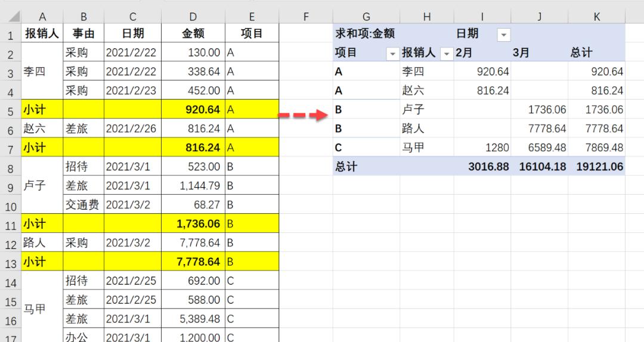
Task: Select cell with amount 523.00
Action: (x=193, y=166)
